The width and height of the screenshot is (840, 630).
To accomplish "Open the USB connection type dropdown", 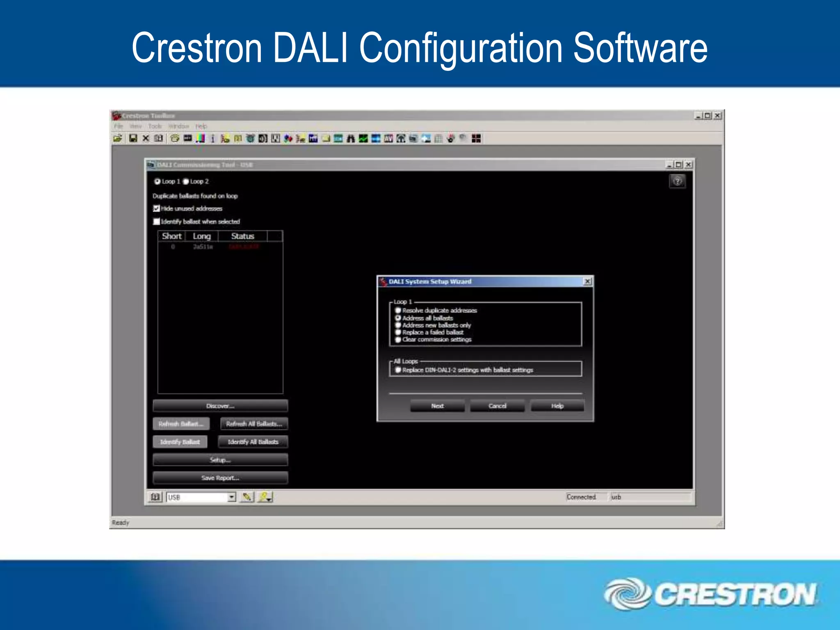I will [x=232, y=497].
